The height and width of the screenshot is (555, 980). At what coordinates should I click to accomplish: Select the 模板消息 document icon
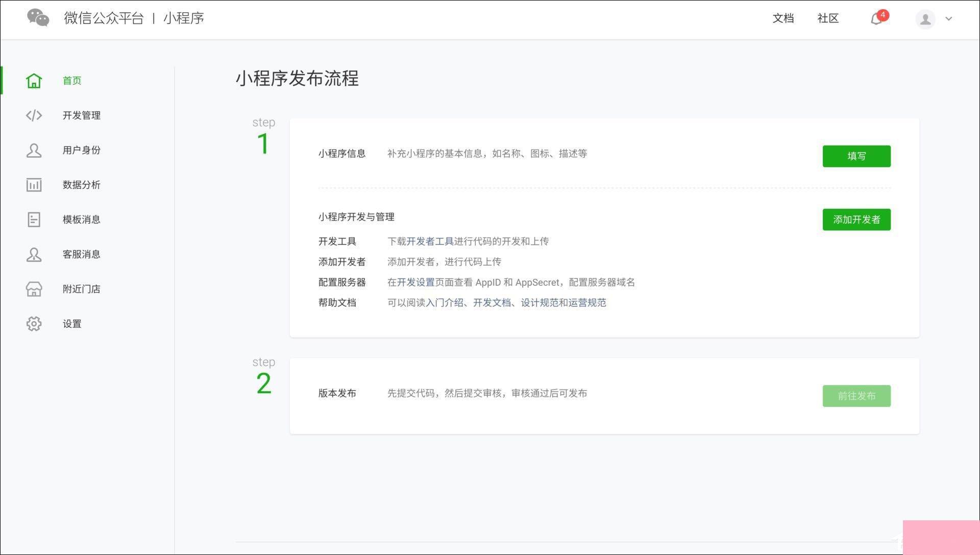[34, 219]
